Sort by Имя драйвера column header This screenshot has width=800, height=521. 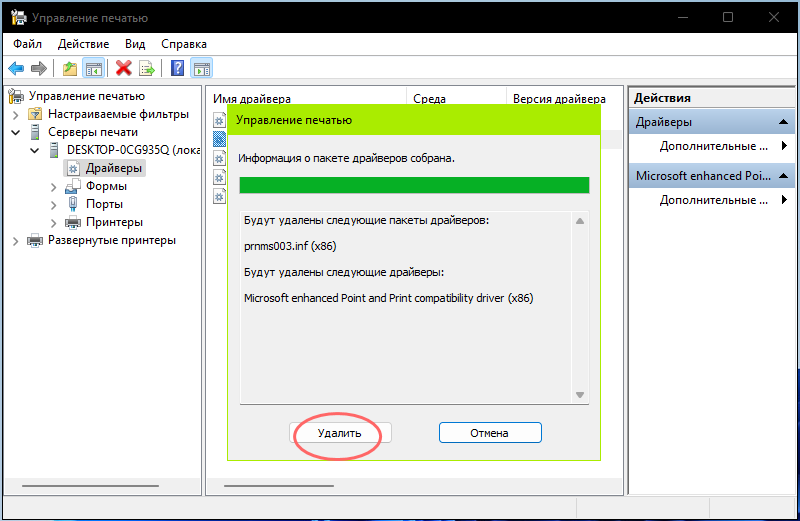tap(307, 98)
